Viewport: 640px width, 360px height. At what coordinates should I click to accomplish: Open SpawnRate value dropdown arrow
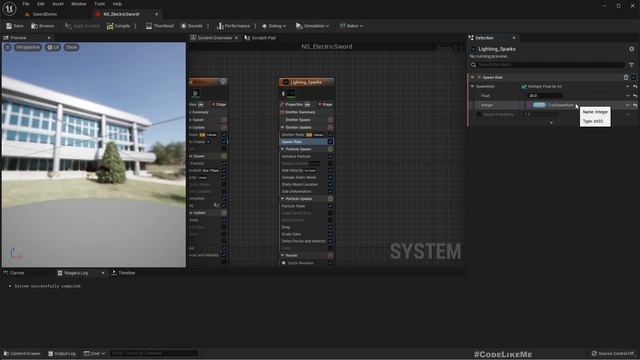(x=628, y=87)
